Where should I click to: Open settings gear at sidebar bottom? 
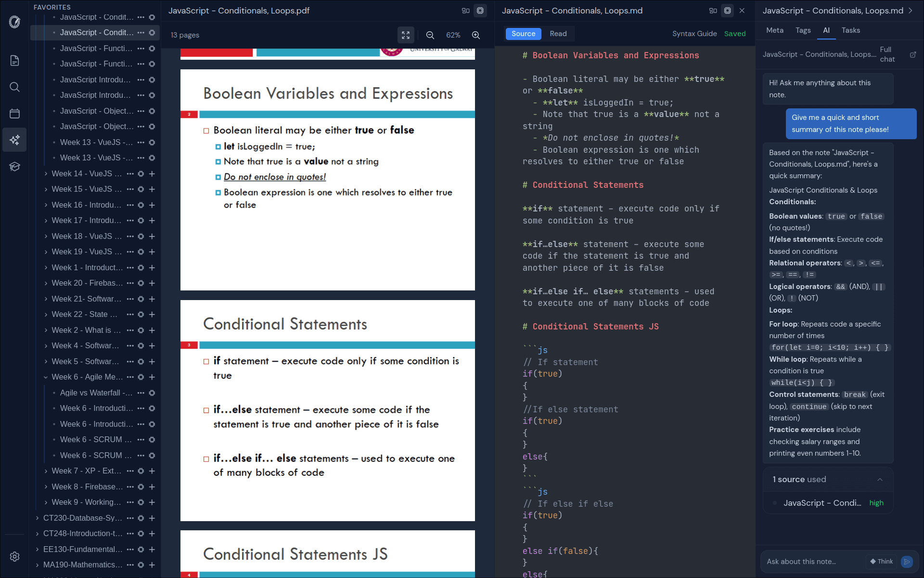pyautogui.click(x=14, y=556)
